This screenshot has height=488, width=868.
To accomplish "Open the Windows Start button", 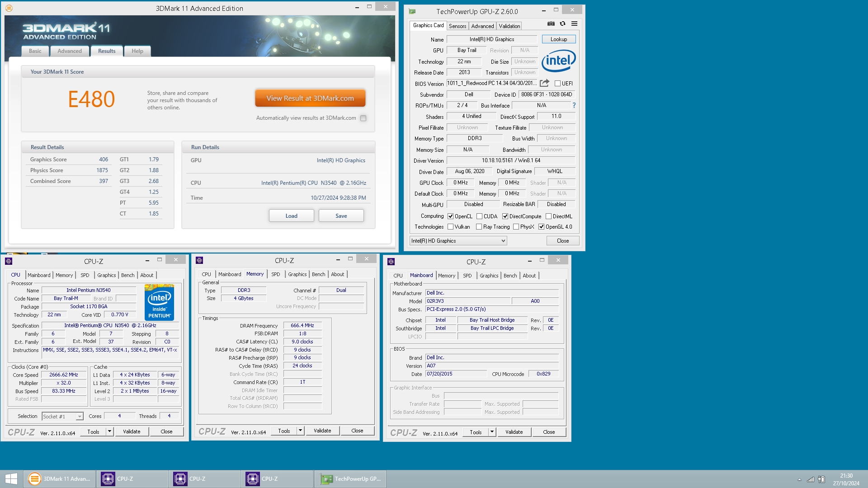I will pos(11,479).
